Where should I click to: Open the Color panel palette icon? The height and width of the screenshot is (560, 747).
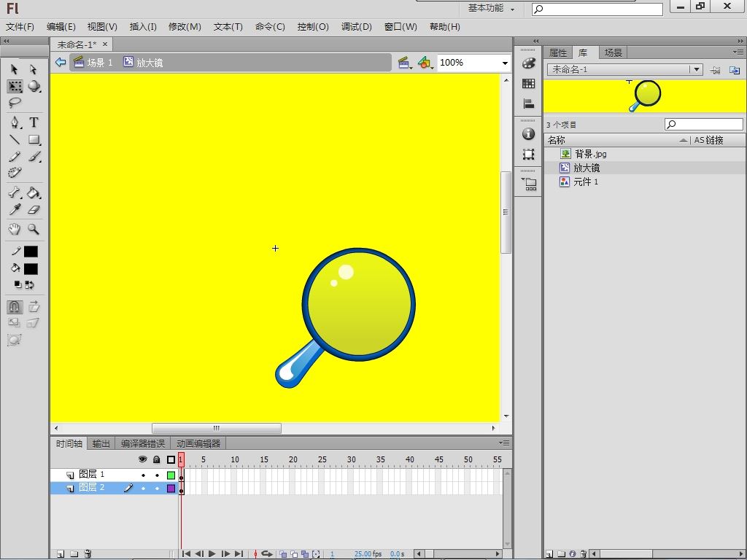(528, 63)
